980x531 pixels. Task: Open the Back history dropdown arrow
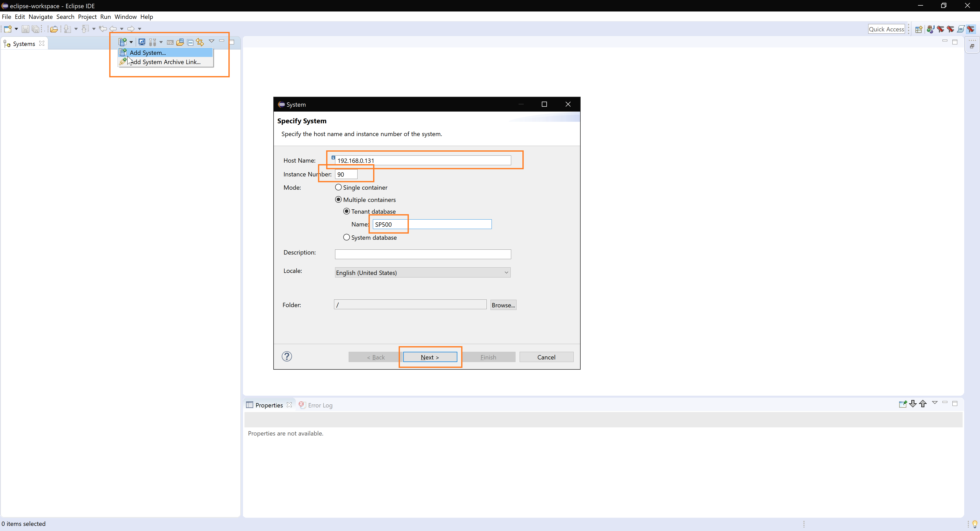point(122,29)
